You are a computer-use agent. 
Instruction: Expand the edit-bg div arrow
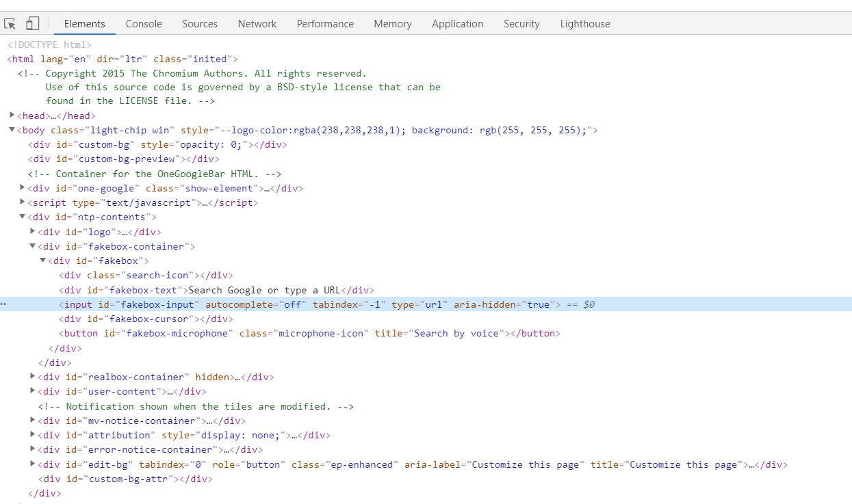pos(33,464)
